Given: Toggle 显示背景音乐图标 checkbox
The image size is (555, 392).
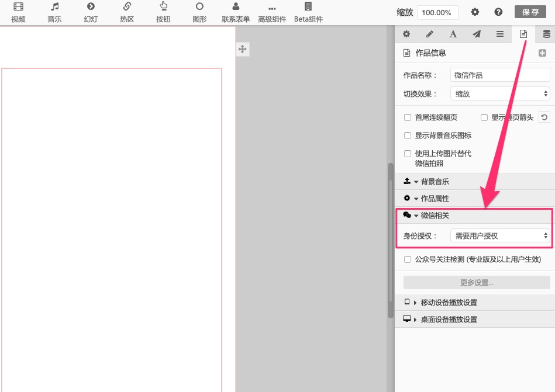Looking at the screenshot, I should pyautogui.click(x=408, y=136).
